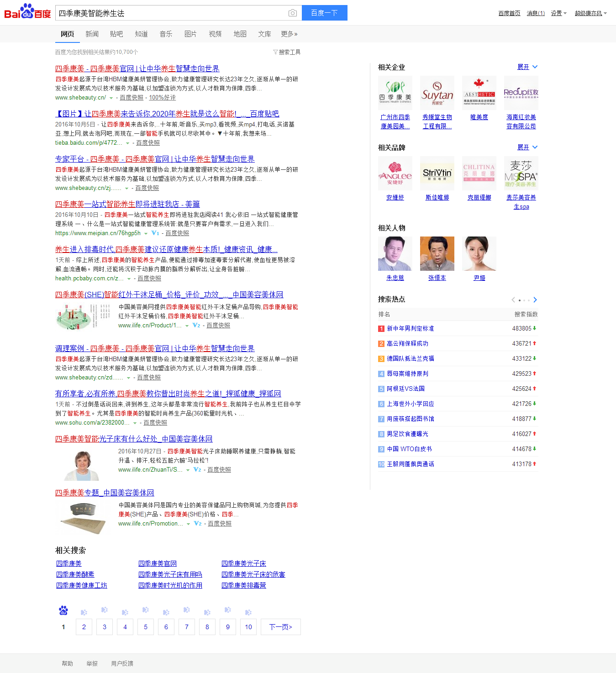The height and width of the screenshot is (673, 616).
Task: Open 消息(1) link
Action: (536, 13)
